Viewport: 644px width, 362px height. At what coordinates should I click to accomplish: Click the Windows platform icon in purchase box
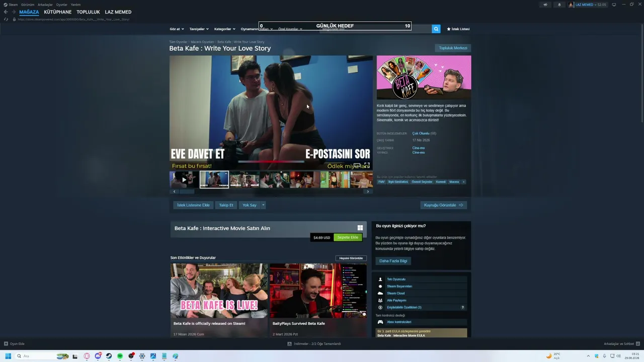click(x=360, y=228)
